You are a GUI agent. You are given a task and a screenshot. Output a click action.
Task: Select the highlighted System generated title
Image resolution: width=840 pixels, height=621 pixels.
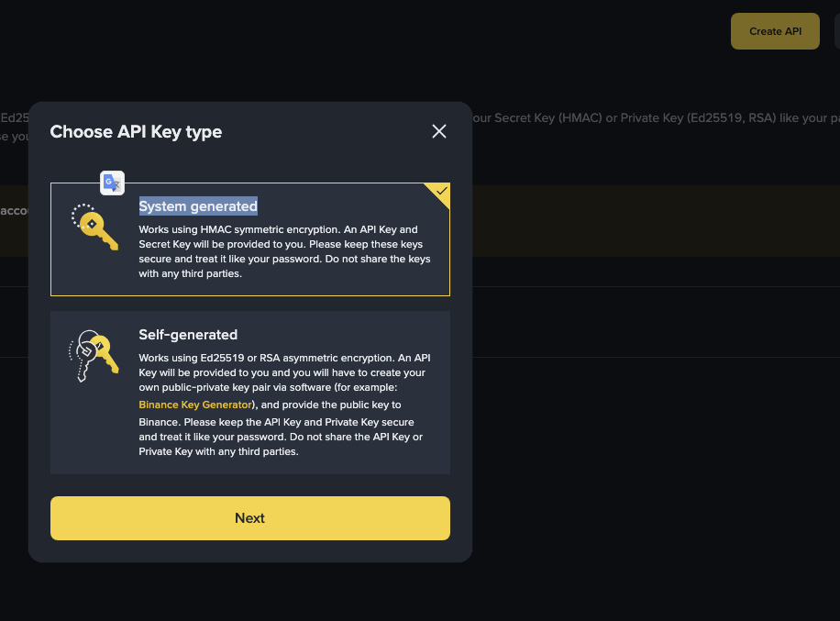198,205
